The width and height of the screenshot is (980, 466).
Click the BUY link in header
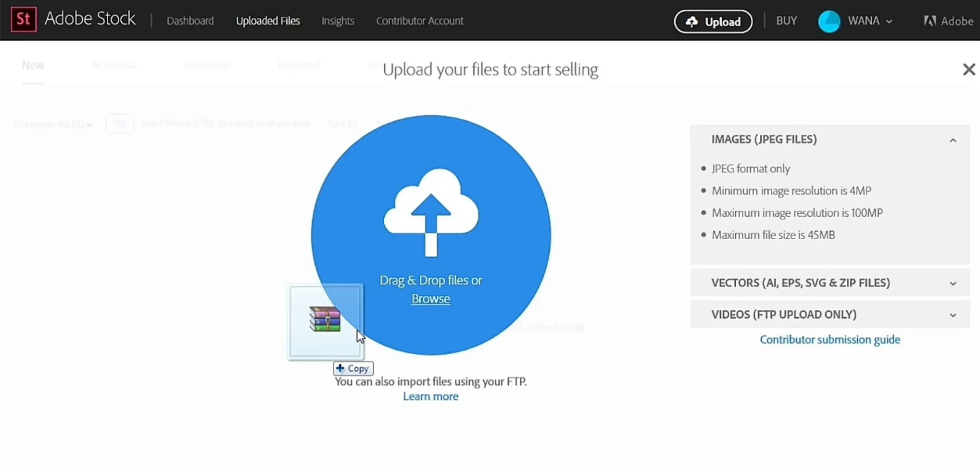tap(786, 21)
